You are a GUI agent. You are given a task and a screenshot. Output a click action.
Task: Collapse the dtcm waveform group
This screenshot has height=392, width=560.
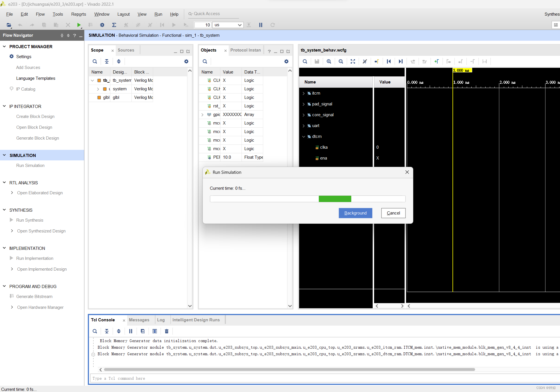pos(304,136)
